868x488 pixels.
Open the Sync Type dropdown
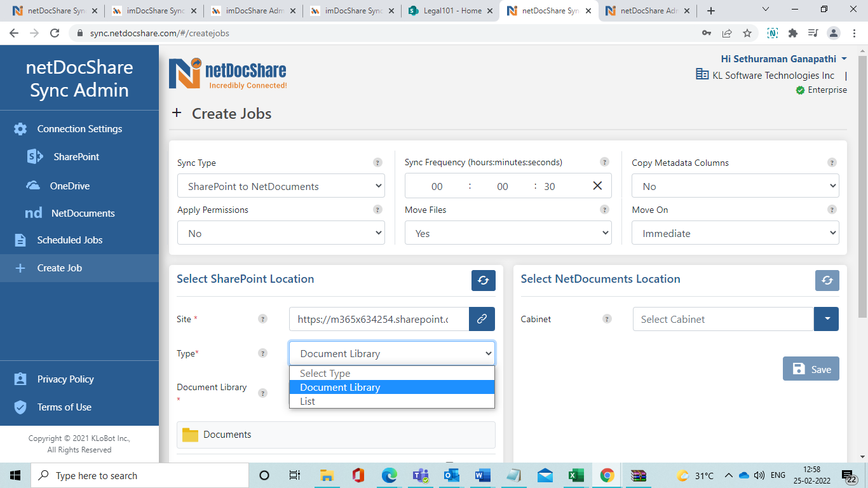pyautogui.click(x=281, y=186)
